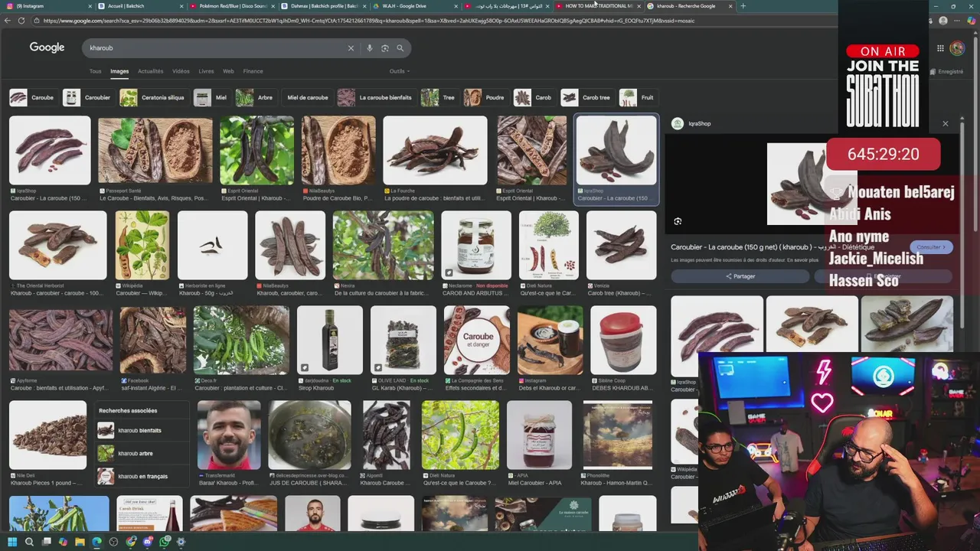Click the Partager share button
980x551 pixels.
[740, 276]
